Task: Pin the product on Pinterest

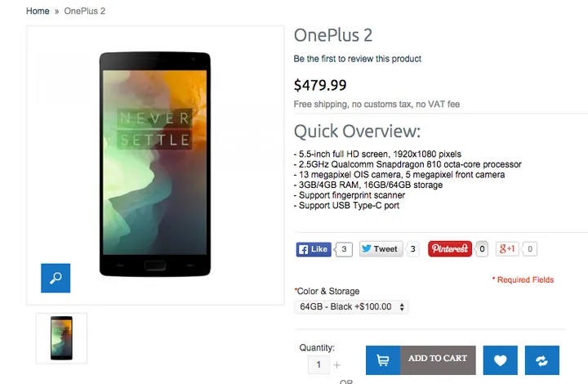Action: [450, 248]
